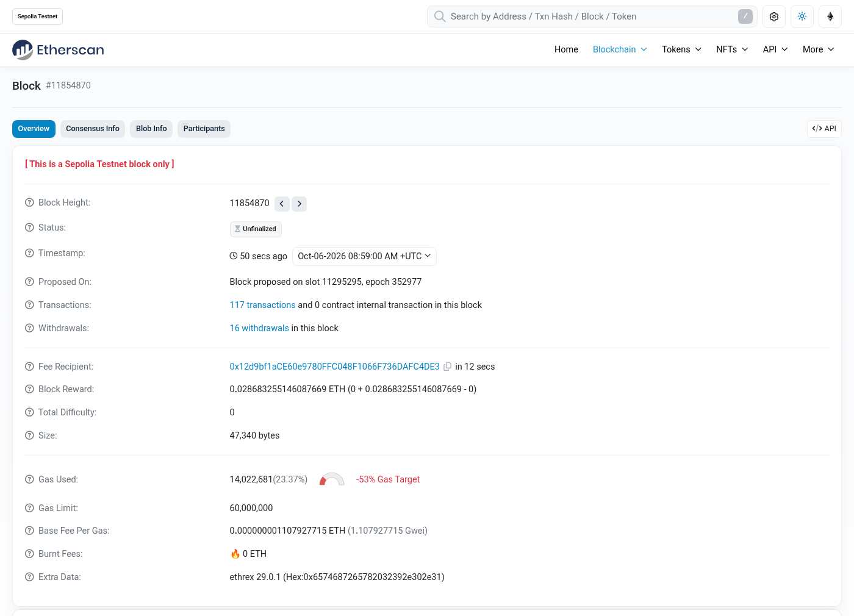Expand the Tokens nav dropdown
Image resolution: width=854 pixels, height=616 pixels.
(681, 49)
